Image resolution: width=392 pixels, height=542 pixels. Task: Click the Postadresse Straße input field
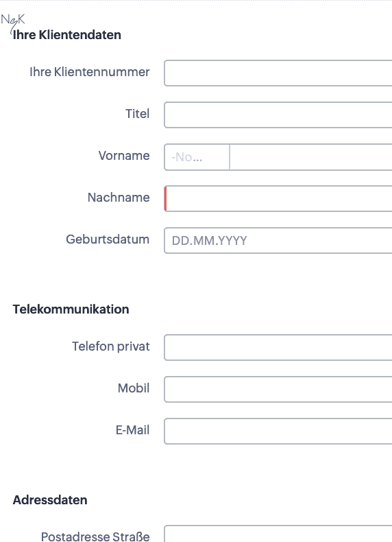click(x=278, y=534)
